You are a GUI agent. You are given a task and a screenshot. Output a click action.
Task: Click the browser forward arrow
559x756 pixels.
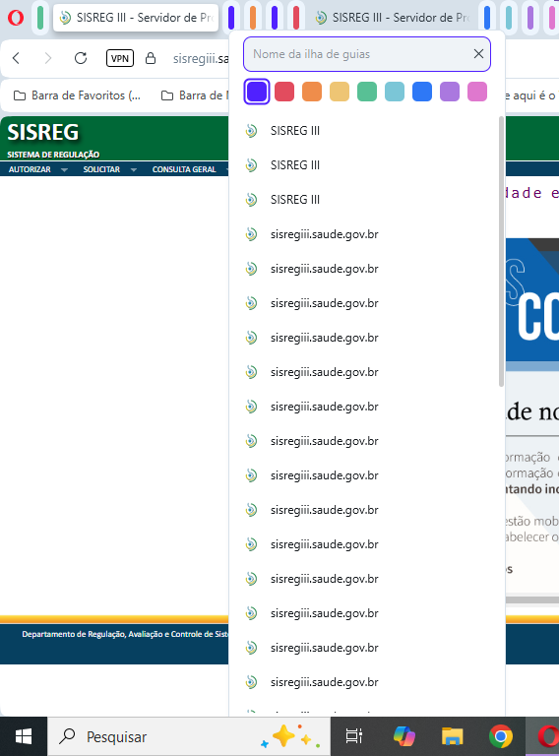pos(47,58)
